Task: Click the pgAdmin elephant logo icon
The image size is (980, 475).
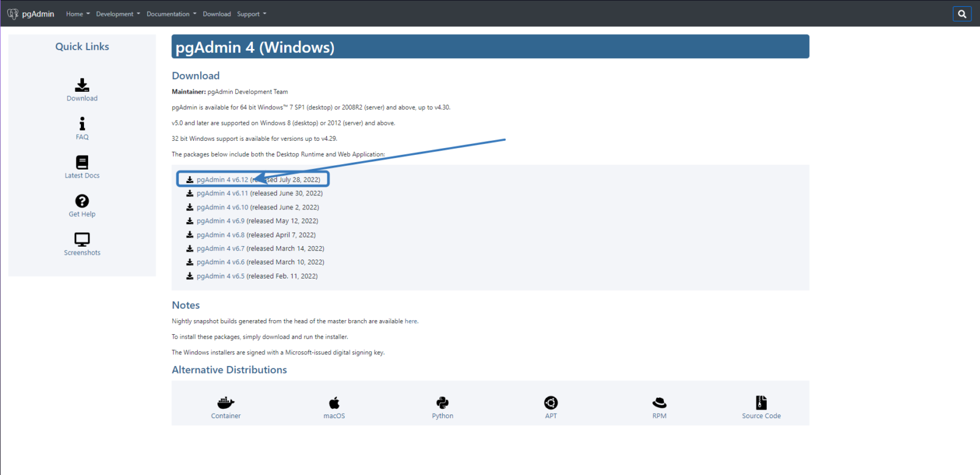Action: (x=13, y=13)
